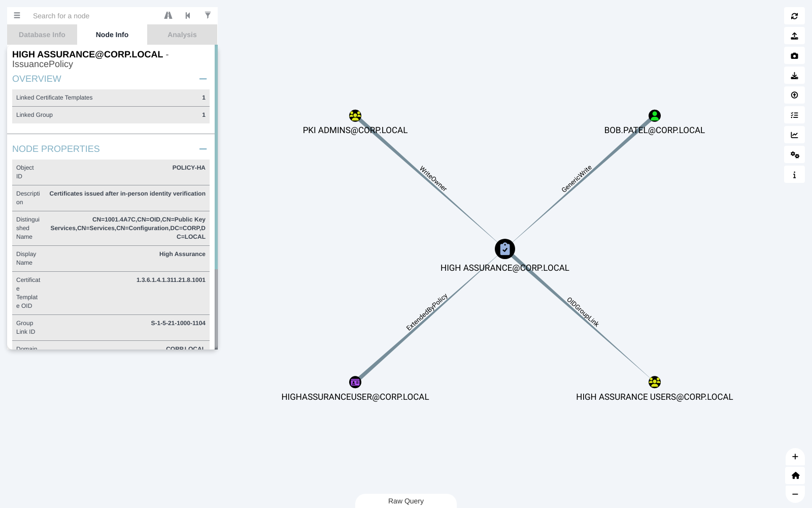Open the about info icon

794,175
